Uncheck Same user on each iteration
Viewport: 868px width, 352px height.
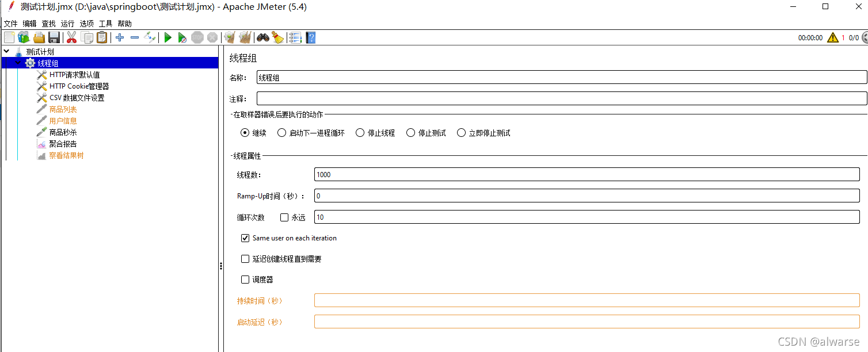[x=246, y=238]
